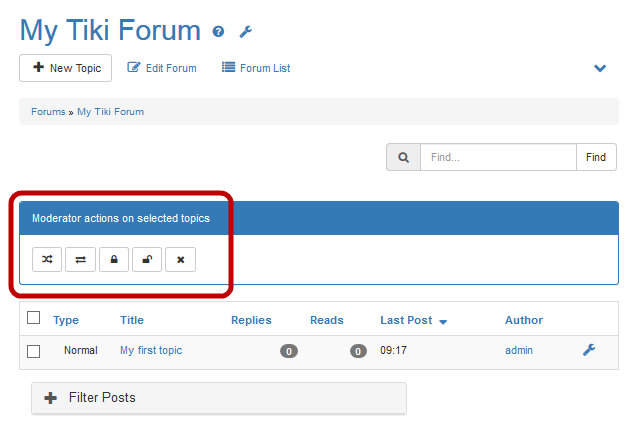The image size is (635, 424).
Task: Click the lock selected topics icon
Action: coord(114,260)
